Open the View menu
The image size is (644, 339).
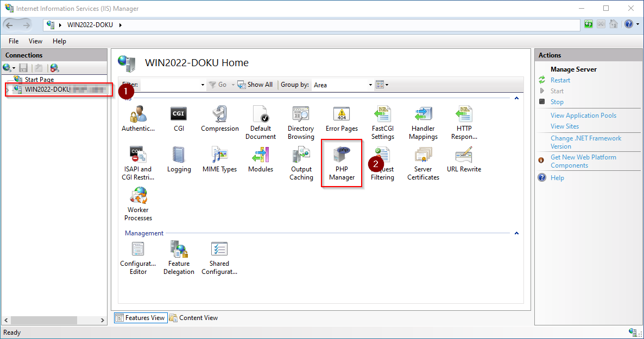(35, 41)
